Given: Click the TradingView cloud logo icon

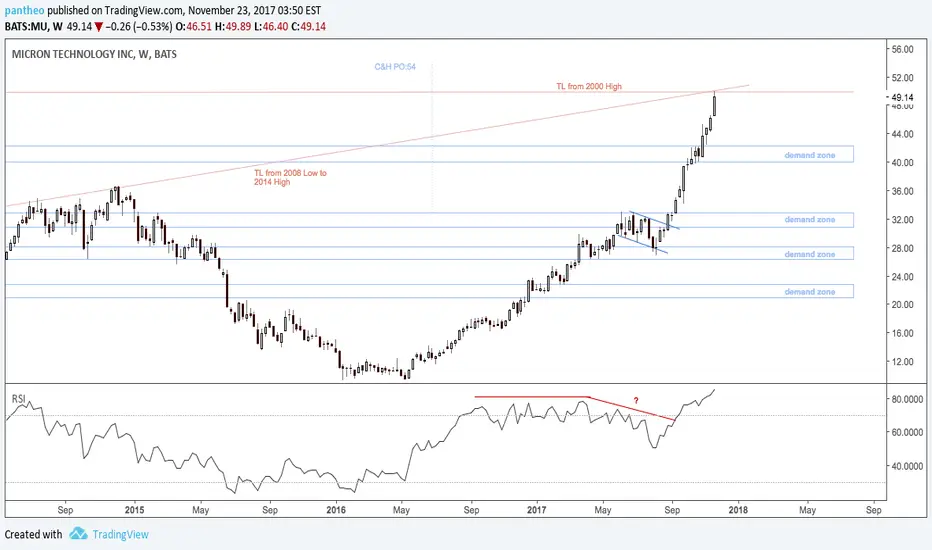Looking at the screenshot, I should click(78, 533).
